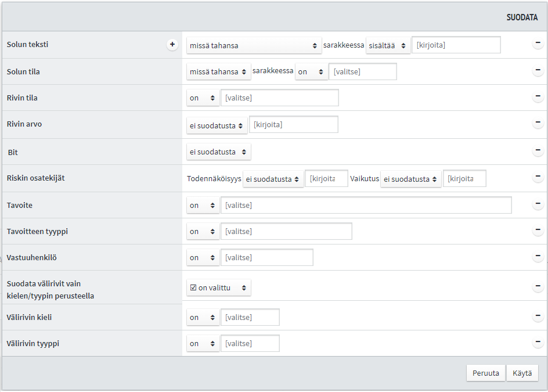
Task: Click the Tavoite value selection field
Action: (x=366, y=205)
